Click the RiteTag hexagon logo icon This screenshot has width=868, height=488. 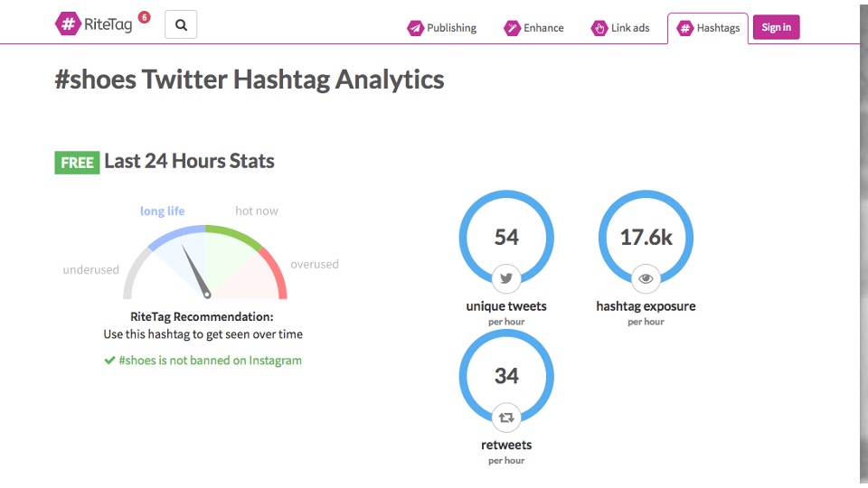(x=69, y=24)
